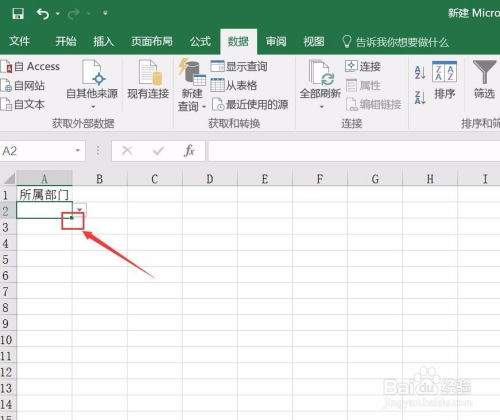
Task: Select column C header
Action: [x=155, y=179]
